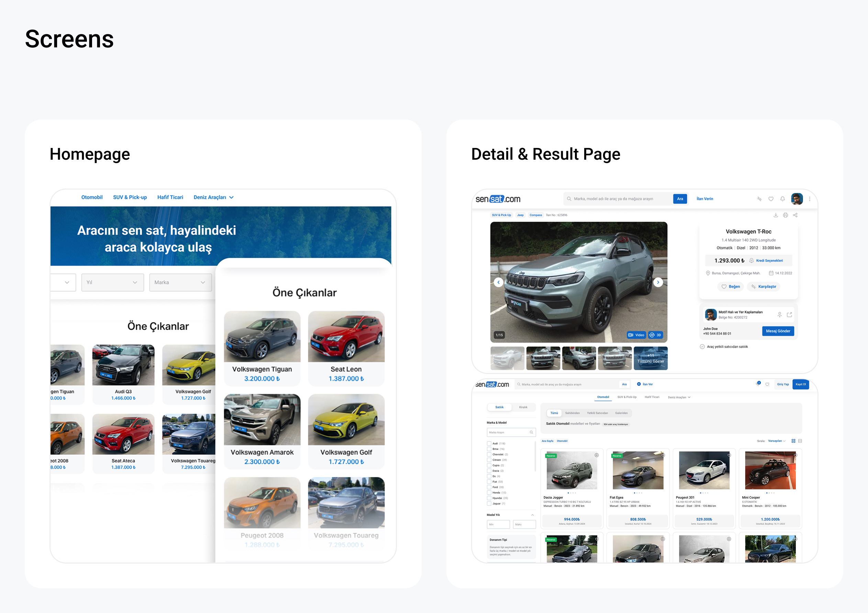Open the notification bell in detail page header
Viewport: 868px width, 613px height.
click(x=782, y=199)
